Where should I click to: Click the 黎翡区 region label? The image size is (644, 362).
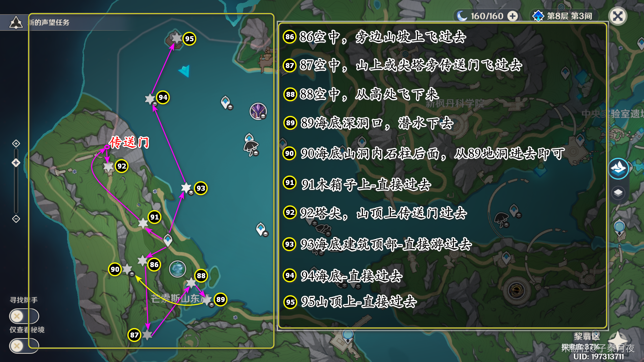[x=586, y=336]
